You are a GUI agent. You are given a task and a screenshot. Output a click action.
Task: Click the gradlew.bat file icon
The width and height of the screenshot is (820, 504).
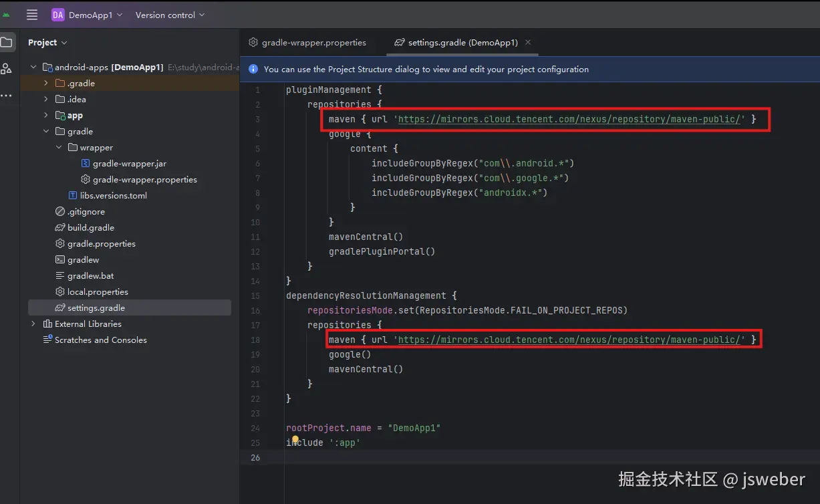point(60,275)
